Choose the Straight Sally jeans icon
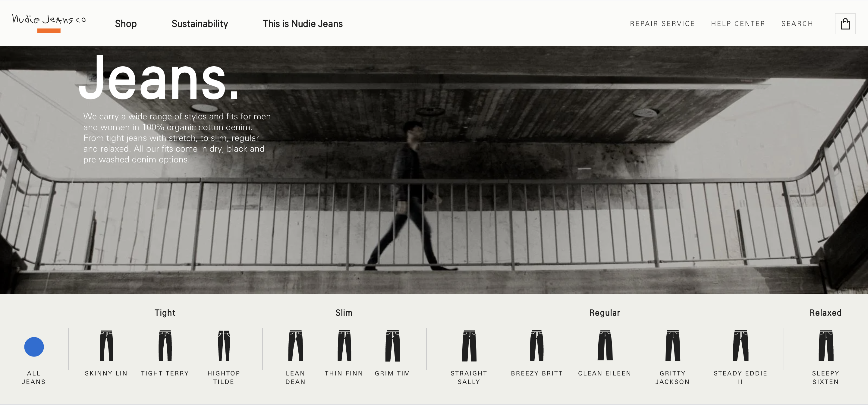Image resolution: width=868 pixels, height=405 pixels. coord(469,346)
